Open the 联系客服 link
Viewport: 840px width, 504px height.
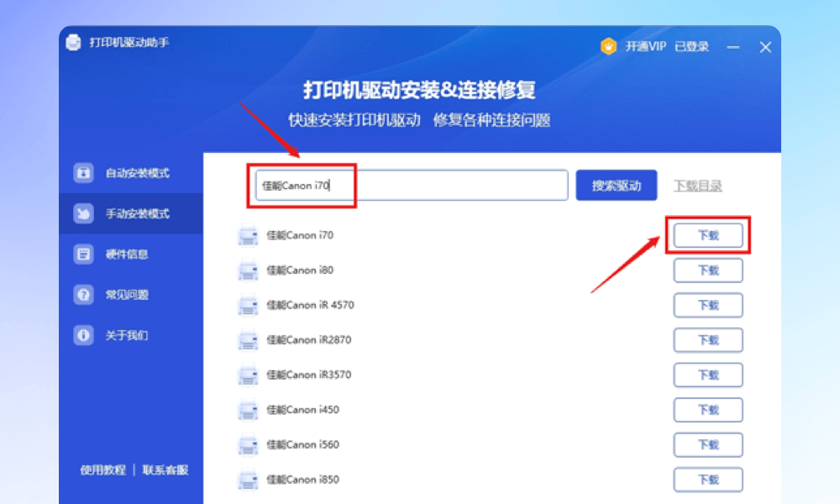165,470
